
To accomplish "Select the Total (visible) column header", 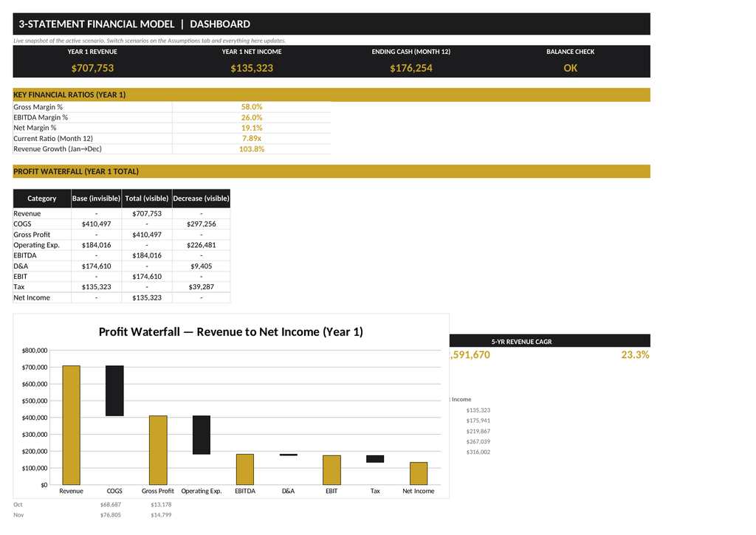I will (147, 199).
